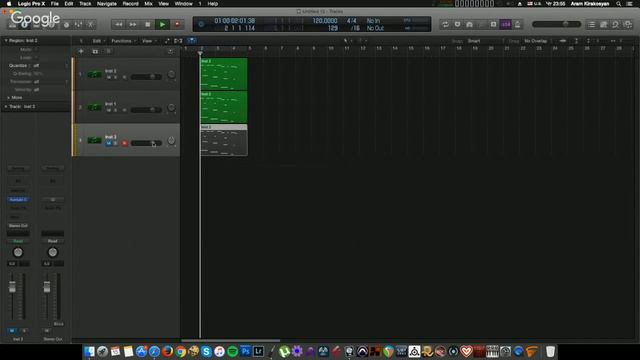Click the third track's instrument icon
640x360 pixels.
point(94,140)
